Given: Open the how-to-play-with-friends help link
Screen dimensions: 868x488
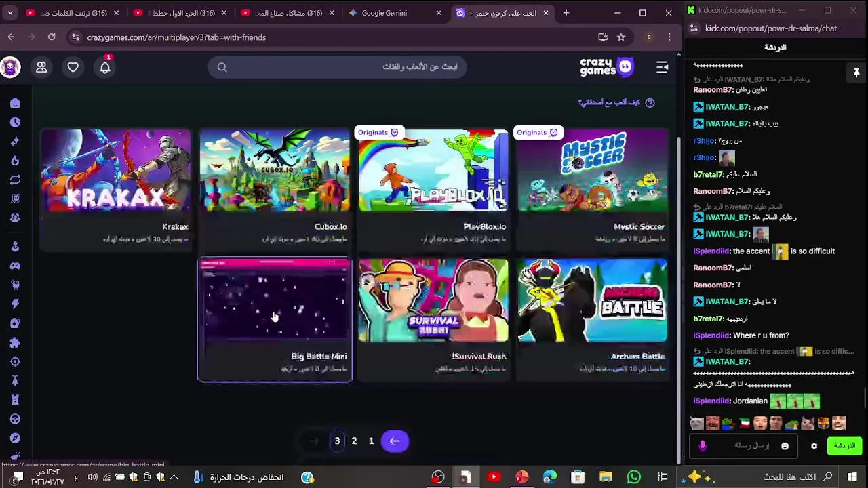Looking at the screenshot, I should pyautogui.click(x=616, y=102).
